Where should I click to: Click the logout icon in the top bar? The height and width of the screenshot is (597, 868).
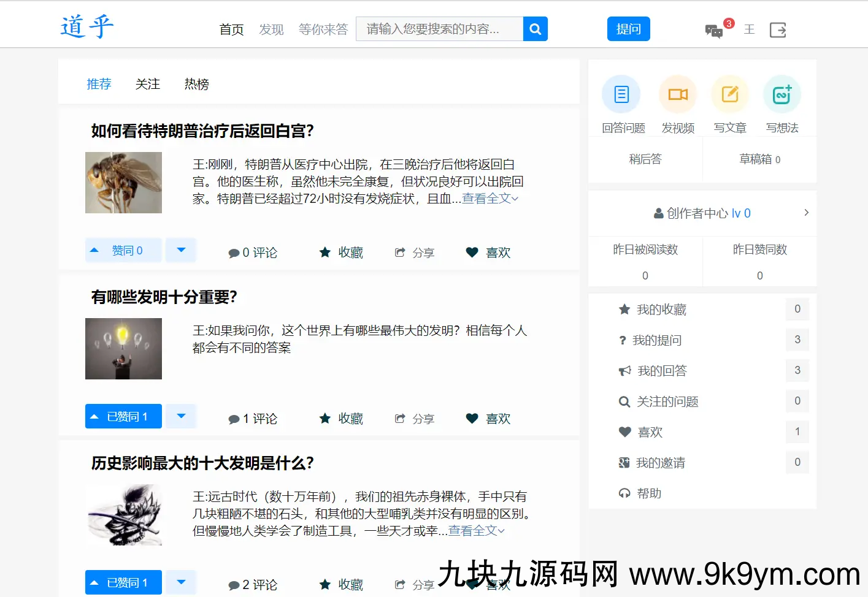point(777,29)
